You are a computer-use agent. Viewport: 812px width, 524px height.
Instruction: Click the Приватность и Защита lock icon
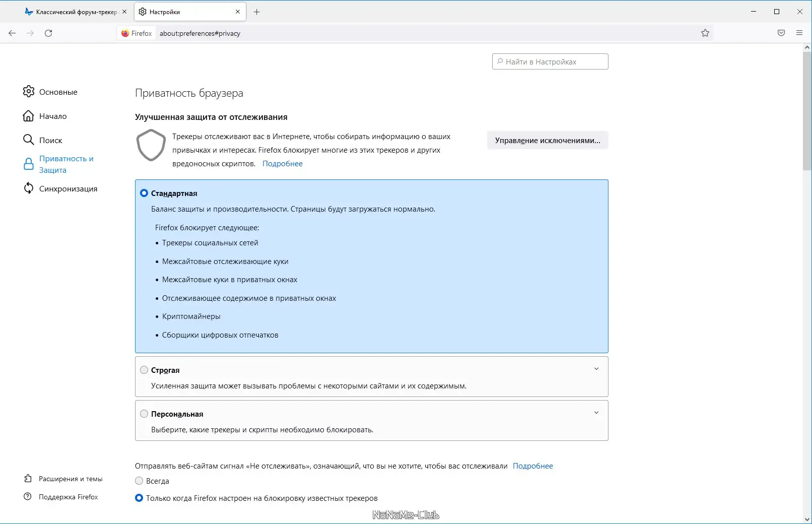[x=29, y=164]
